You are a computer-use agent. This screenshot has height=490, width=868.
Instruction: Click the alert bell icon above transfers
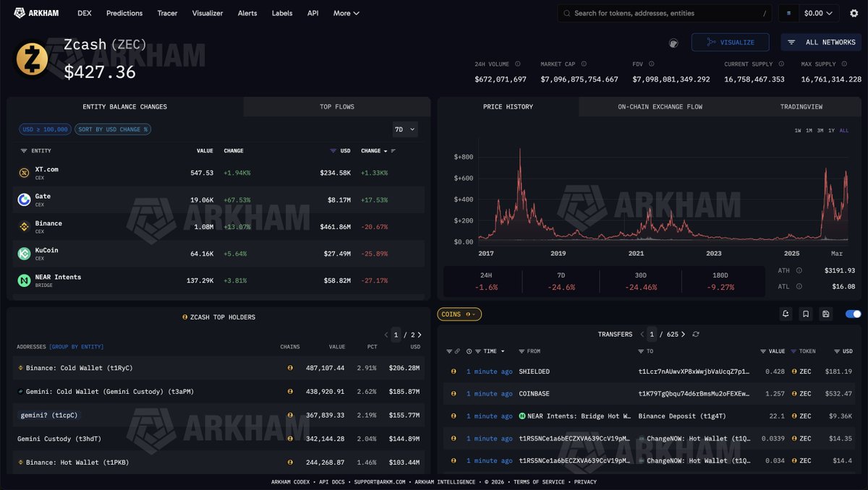tap(786, 314)
